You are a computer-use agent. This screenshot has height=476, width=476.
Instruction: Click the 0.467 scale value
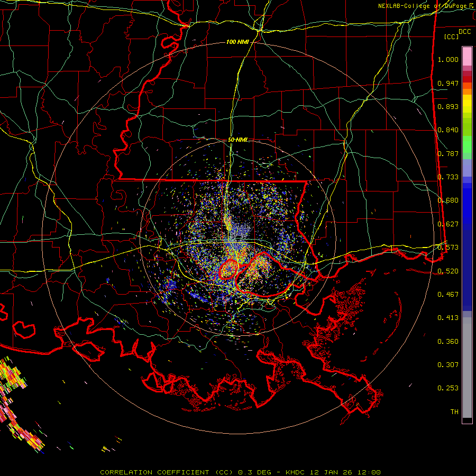pyautogui.click(x=448, y=295)
